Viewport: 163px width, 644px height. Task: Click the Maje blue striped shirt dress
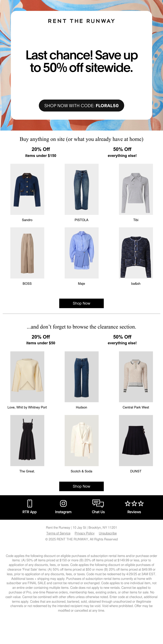coord(82,253)
